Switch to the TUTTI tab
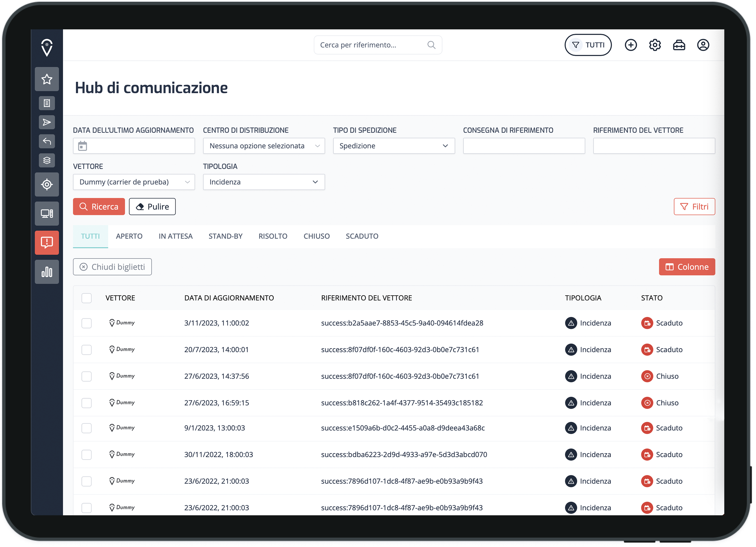This screenshot has height=547, width=756. pos(90,237)
